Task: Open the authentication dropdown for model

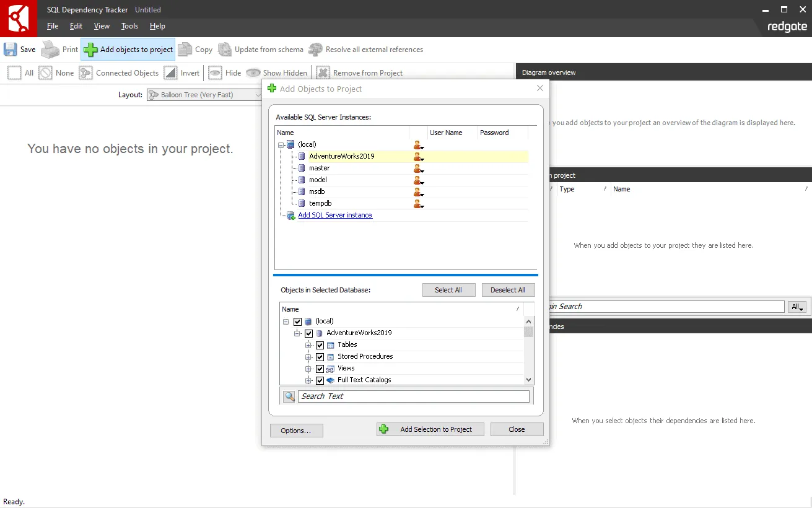Action: 418,180
